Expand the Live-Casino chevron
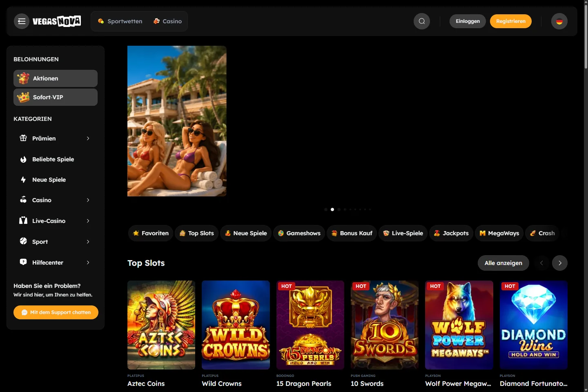The width and height of the screenshot is (588, 392). coord(88,221)
